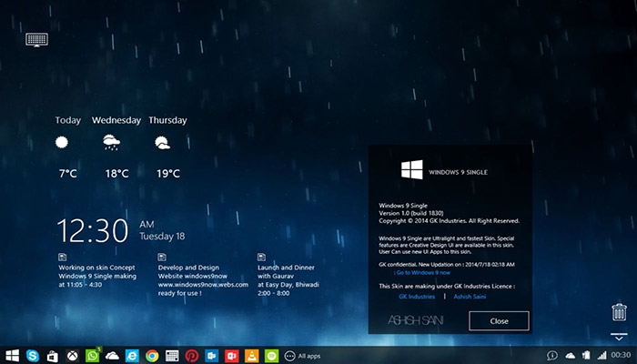637x364 pixels.
Task: Click the Copyright 2014 GK Industries line
Action: [x=450, y=221]
